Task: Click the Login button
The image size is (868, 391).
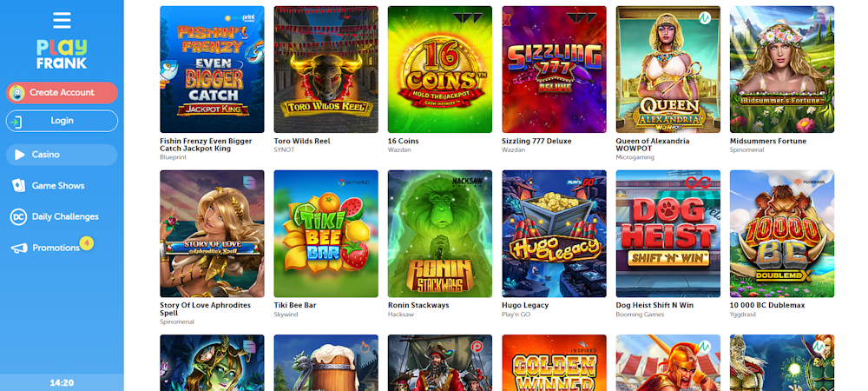Action: 62,121
